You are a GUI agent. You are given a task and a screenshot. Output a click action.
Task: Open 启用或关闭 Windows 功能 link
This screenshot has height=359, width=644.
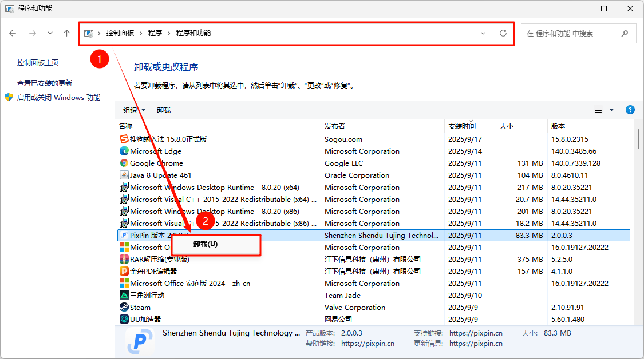[58, 97]
